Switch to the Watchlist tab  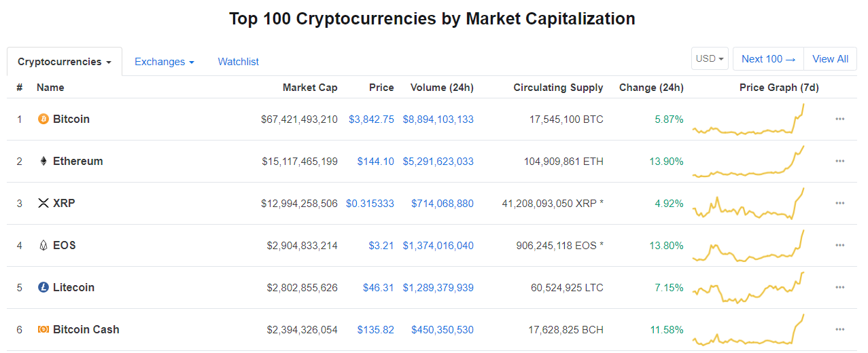(239, 62)
